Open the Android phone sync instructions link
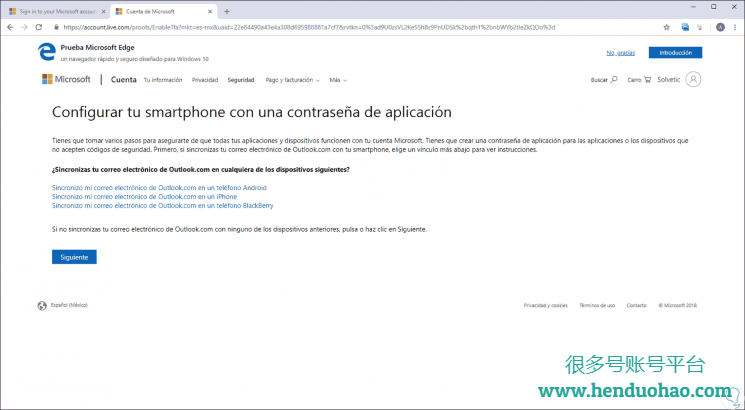 point(159,188)
